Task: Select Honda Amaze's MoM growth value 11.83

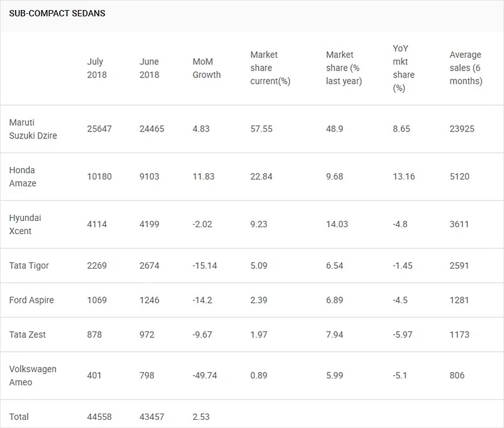Action: (x=204, y=176)
